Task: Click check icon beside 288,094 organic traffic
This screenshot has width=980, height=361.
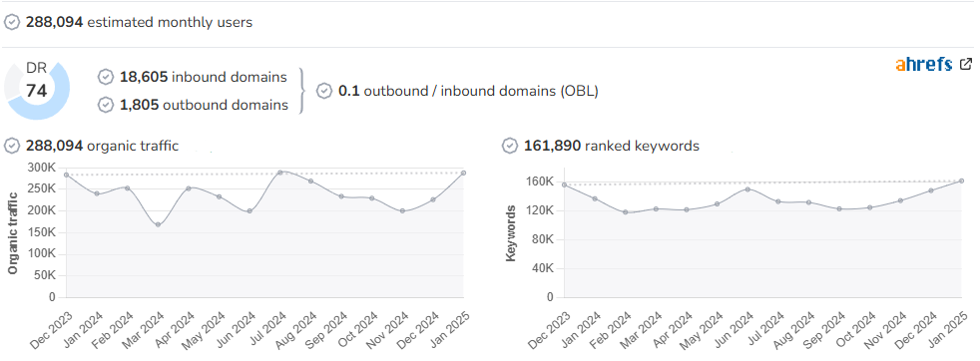Action: pos(12,147)
